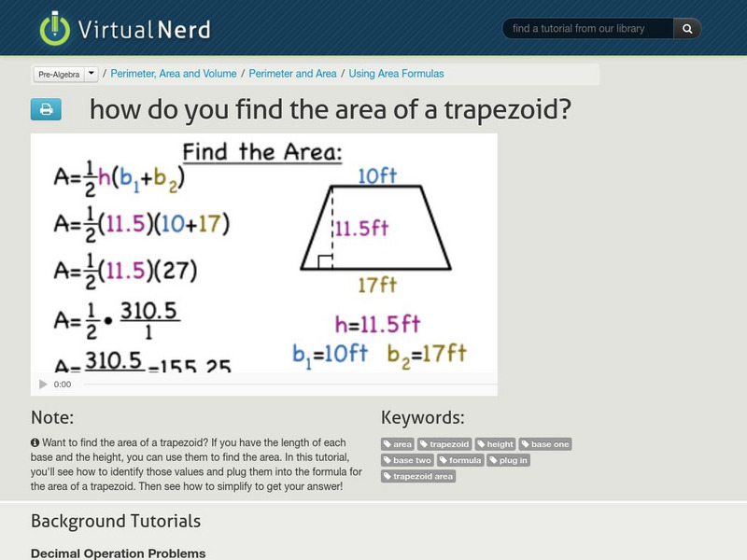Toggle the 'base two' keyword filter
The image size is (747, 560).
(409, 460)
